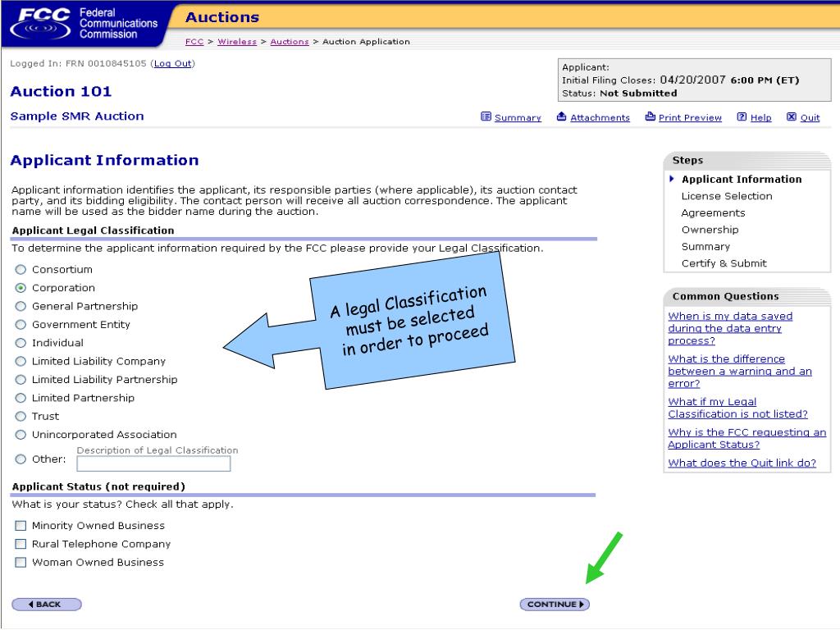Screen dimensions: 840x630
Task: Click the Log Out link
Action: tap(172, 63)
